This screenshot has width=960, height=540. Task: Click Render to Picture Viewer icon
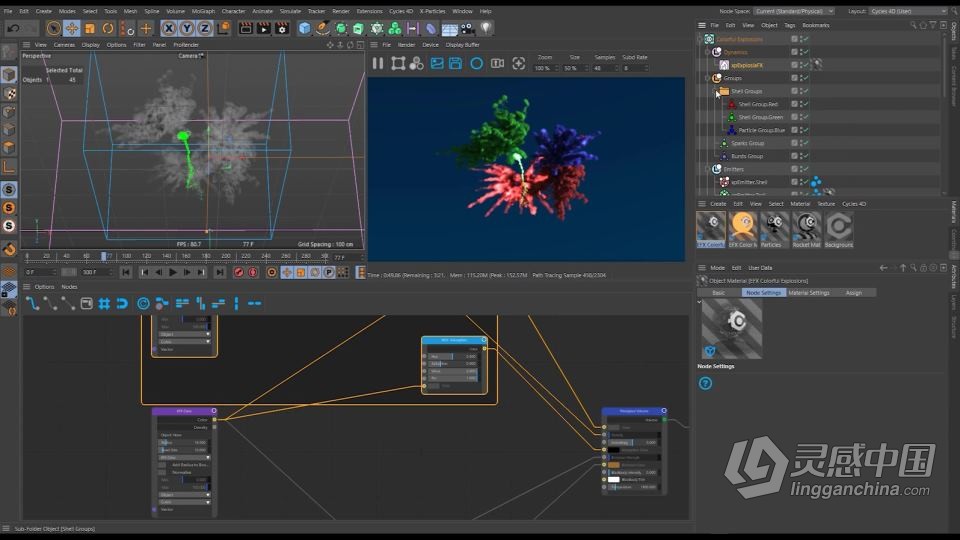click(x=264, y=28)
